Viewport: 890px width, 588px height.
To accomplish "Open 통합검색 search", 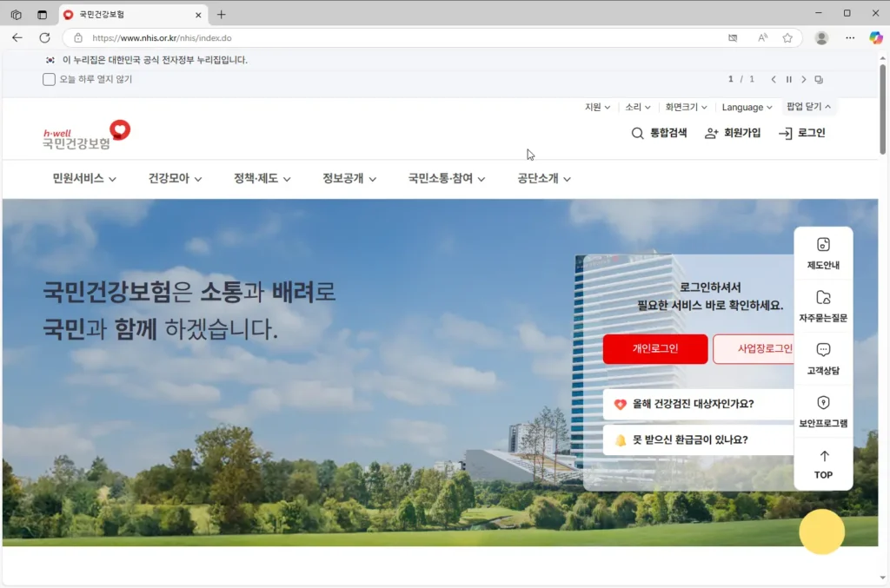I will (659, 133).
